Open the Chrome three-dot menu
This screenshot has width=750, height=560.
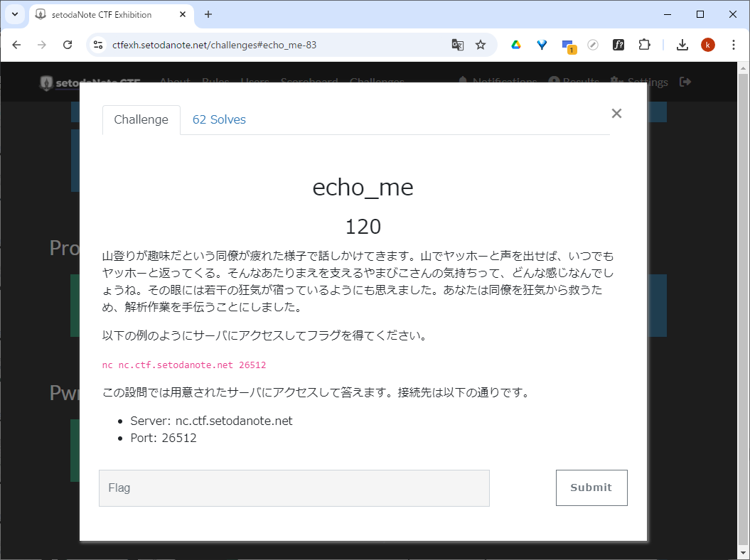coord(733,45)
